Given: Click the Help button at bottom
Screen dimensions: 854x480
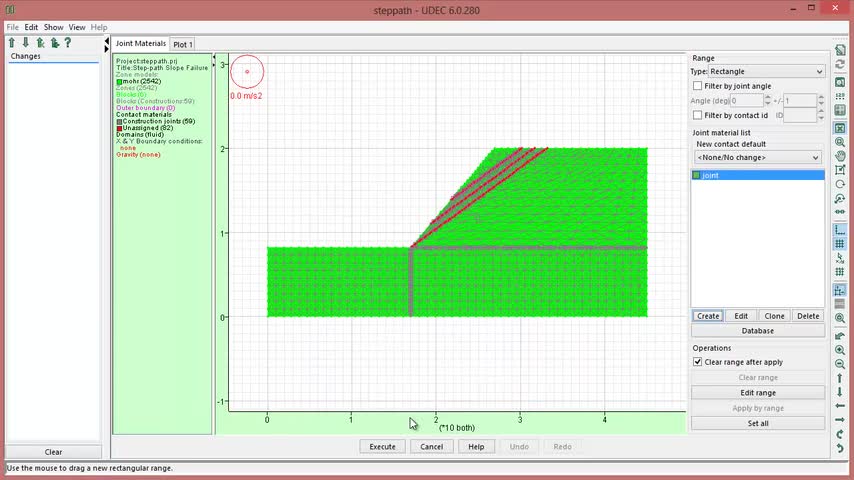Looking at the screenshot, I should (476, 447).
